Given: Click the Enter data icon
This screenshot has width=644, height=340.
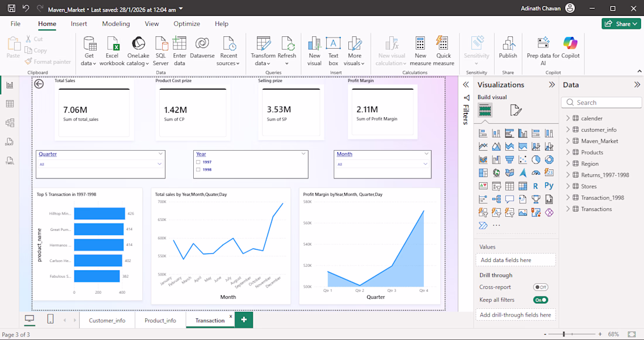Looking at the screenshot, I should pyautogui.click(x=180, y=43).
